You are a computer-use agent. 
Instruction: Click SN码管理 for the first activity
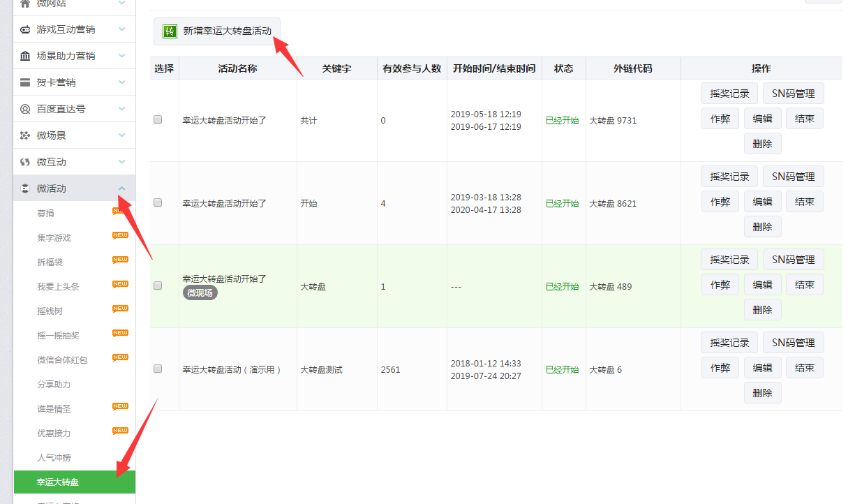793,93
